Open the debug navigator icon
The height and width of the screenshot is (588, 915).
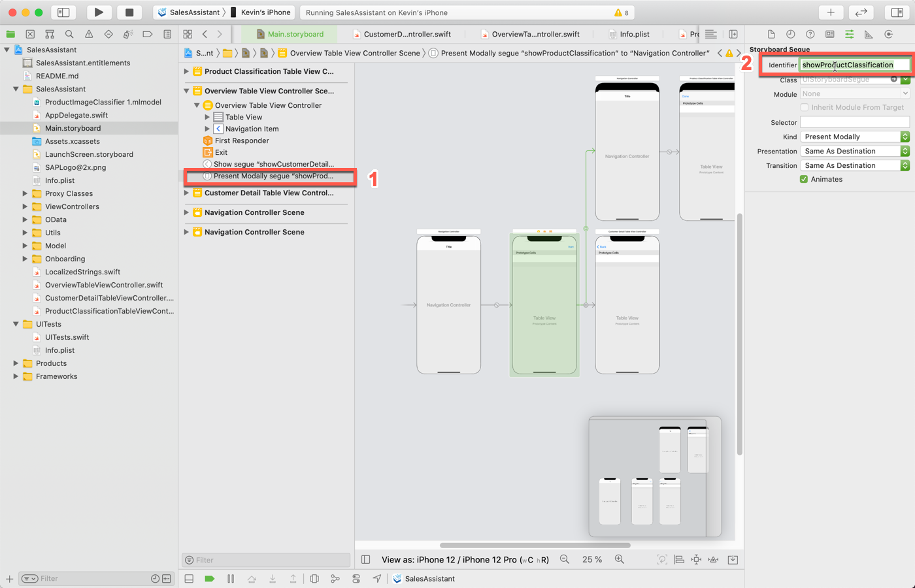128,34
